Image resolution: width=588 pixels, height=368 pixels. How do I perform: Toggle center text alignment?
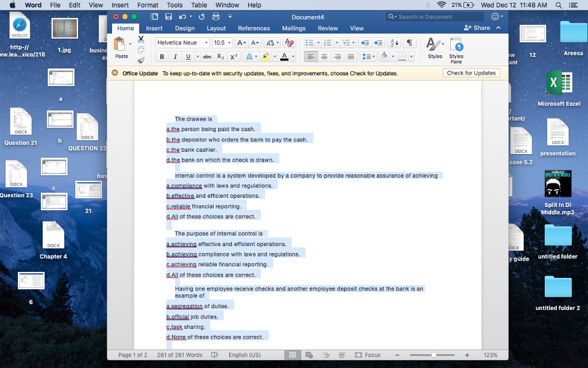coord(324,56)
